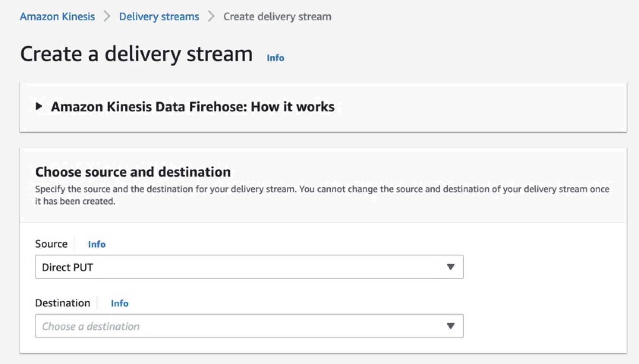This screenshot has width=639, height=364.
Task: Go to Delivery streams breadcrumb
Action: coord(159,16)
